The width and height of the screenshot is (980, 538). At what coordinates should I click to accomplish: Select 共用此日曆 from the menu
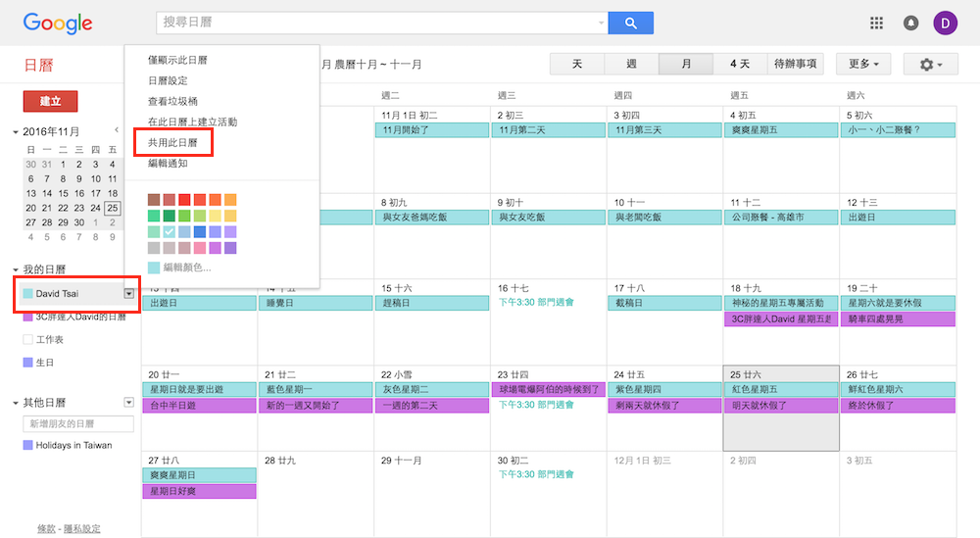pos(172,143)
